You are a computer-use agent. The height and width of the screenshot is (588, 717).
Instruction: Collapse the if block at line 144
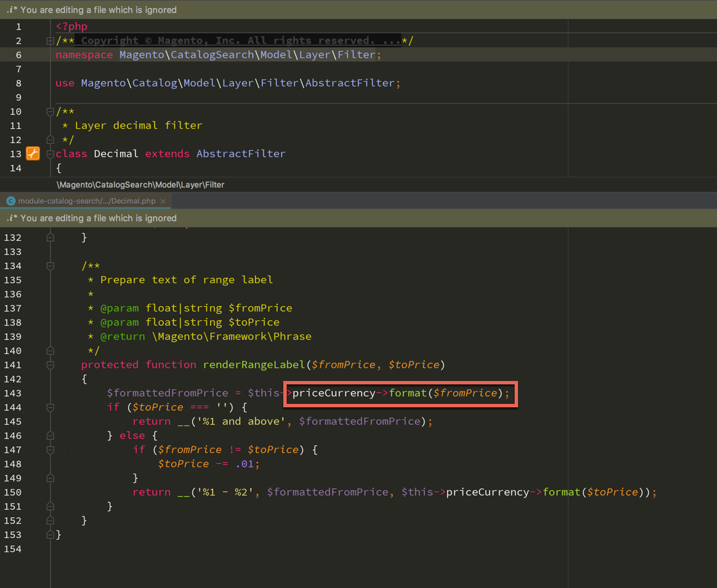coord(49,407)
